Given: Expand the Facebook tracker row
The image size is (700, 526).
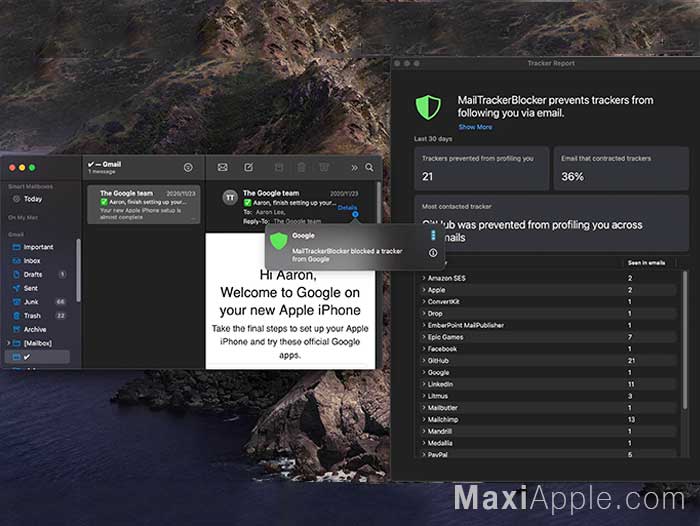Looking at the screenshot, I should pos(424,349).
